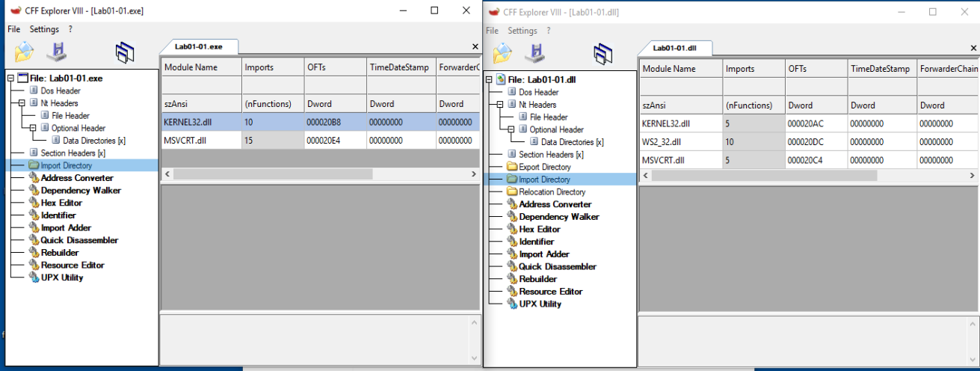Collapse Optional Header node in exe window
Screen dimensions: 980x371
(x=32, y=128)
